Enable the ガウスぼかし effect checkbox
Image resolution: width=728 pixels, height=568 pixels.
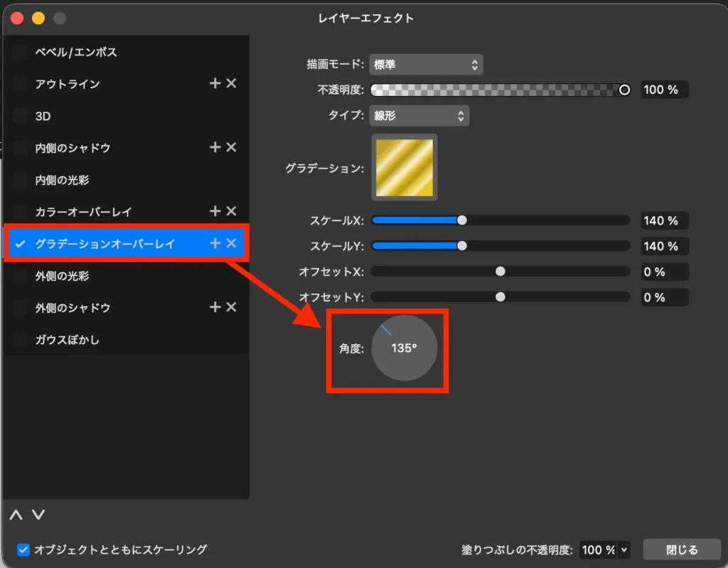21,339
